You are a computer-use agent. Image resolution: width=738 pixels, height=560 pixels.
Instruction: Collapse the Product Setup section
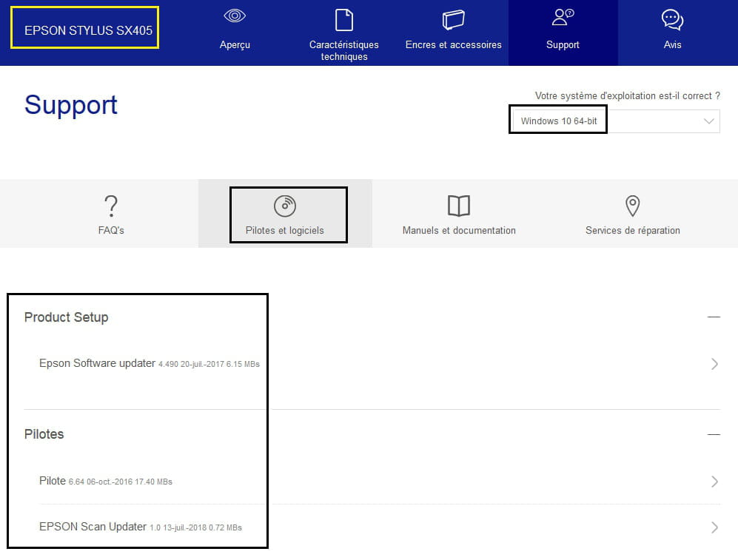click(714, 317)
